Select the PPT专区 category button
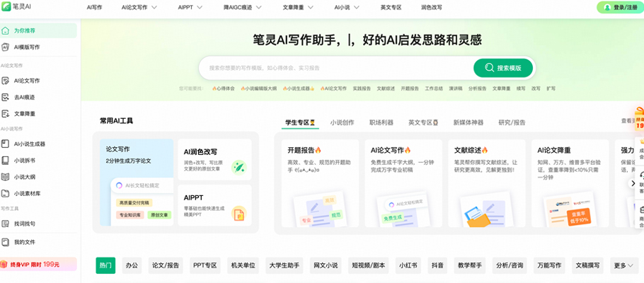The image size is (644, 283). (205, 265)
